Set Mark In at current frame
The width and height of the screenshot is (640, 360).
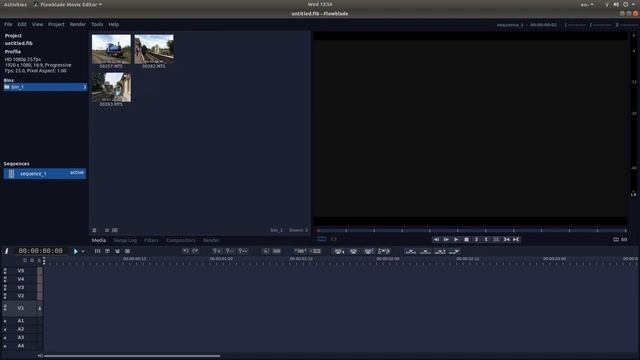[x=476, y=240]
